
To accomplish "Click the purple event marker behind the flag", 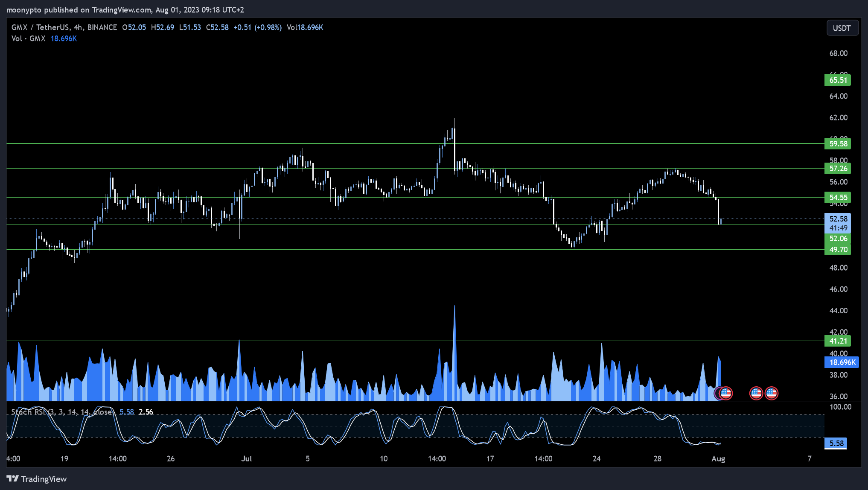I will point(717,393).
